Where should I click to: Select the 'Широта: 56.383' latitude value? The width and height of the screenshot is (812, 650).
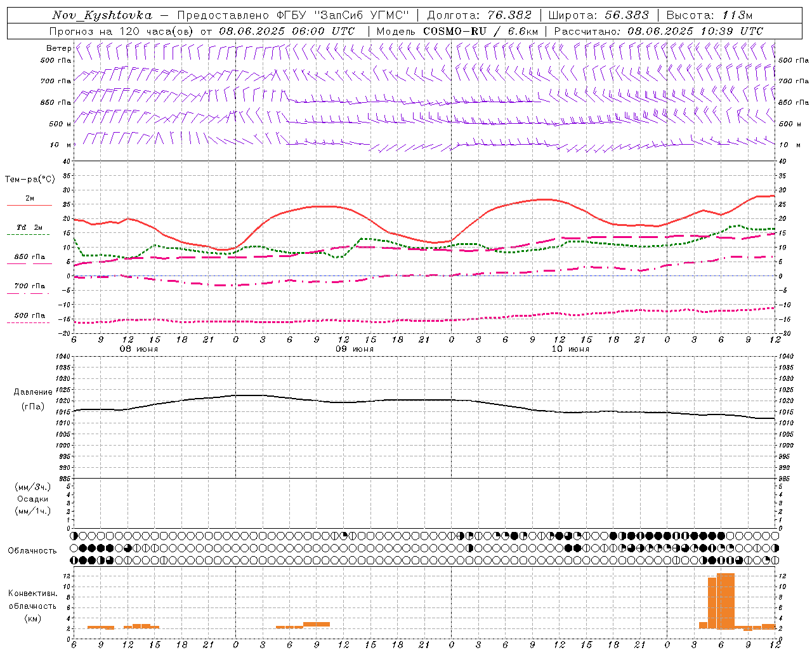coord(598,15)
